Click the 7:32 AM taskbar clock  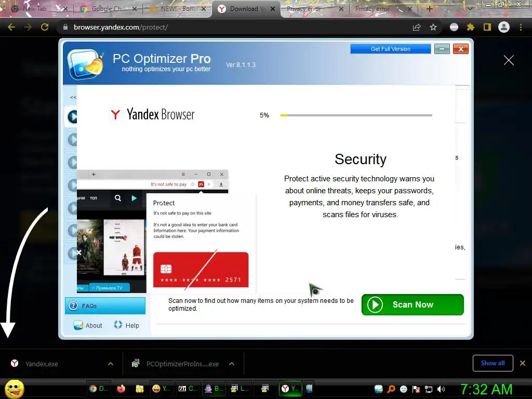[x=486, y=389]
